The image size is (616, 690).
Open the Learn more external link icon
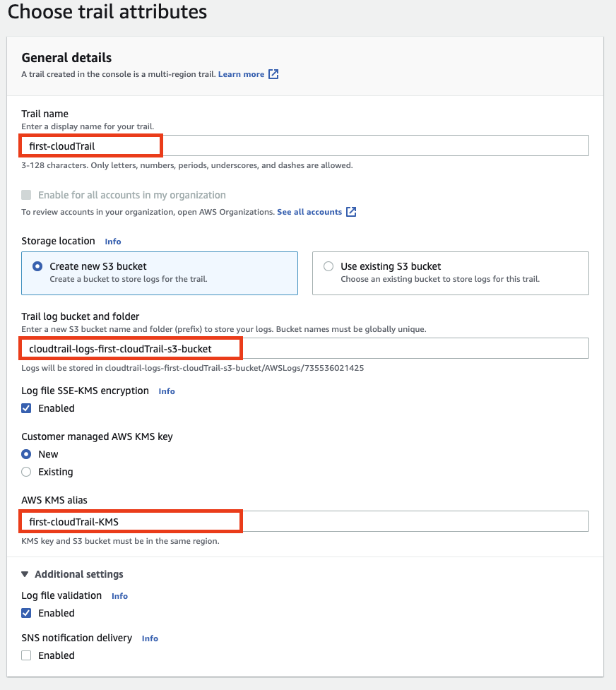(273, 74)
